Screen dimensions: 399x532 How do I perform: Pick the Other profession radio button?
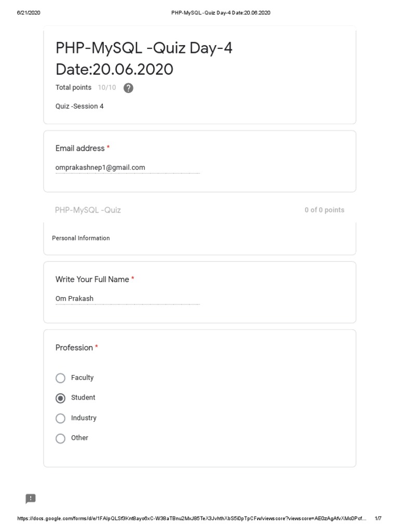click(x=60, y=438)
